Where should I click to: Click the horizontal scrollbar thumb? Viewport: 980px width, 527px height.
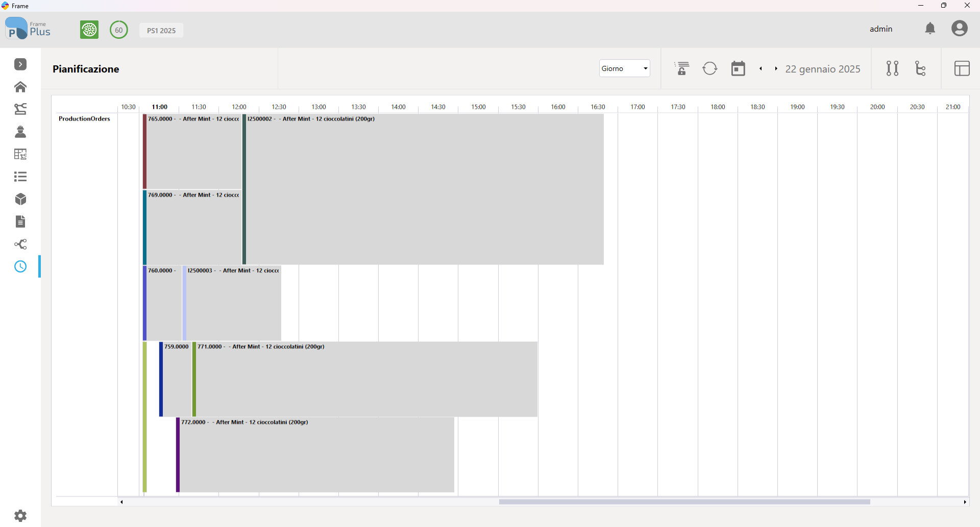pyautogui.click(x=684, y=502)
